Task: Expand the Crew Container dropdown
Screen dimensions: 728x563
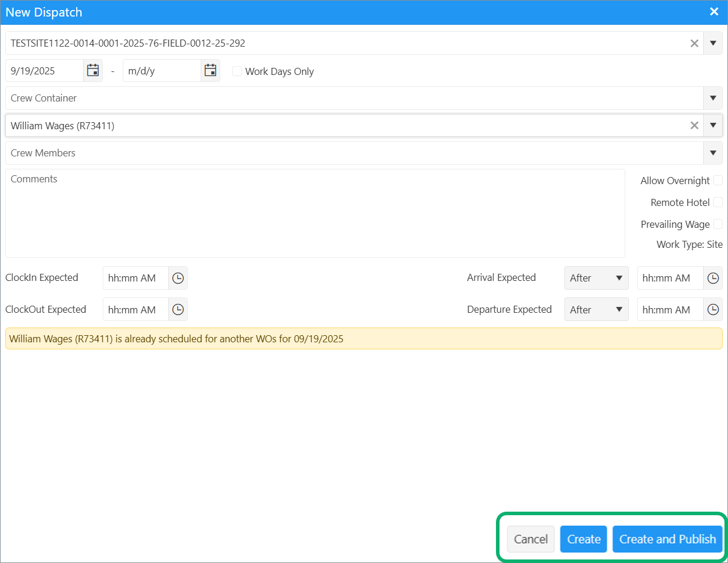Action: coord(713,98)
